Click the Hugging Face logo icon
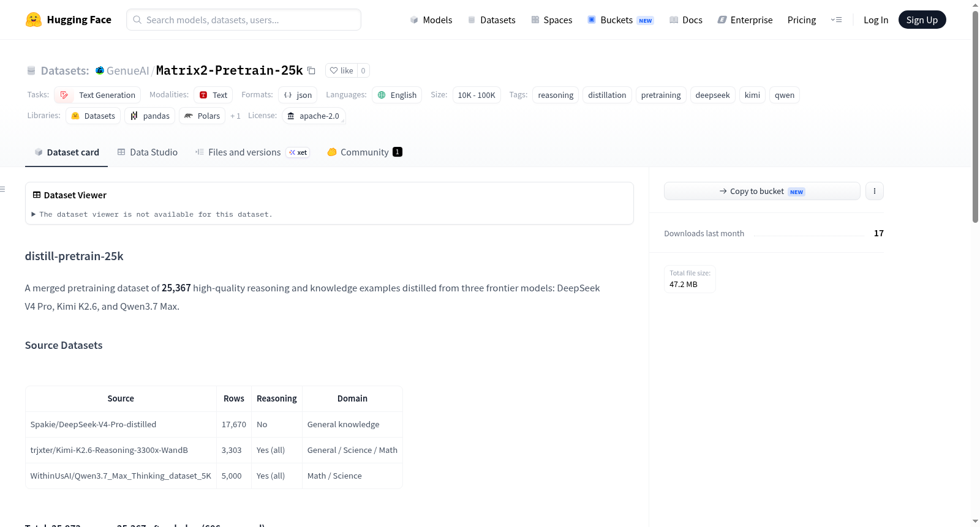Viewport: 980px width, 527px height. point(33,20)
